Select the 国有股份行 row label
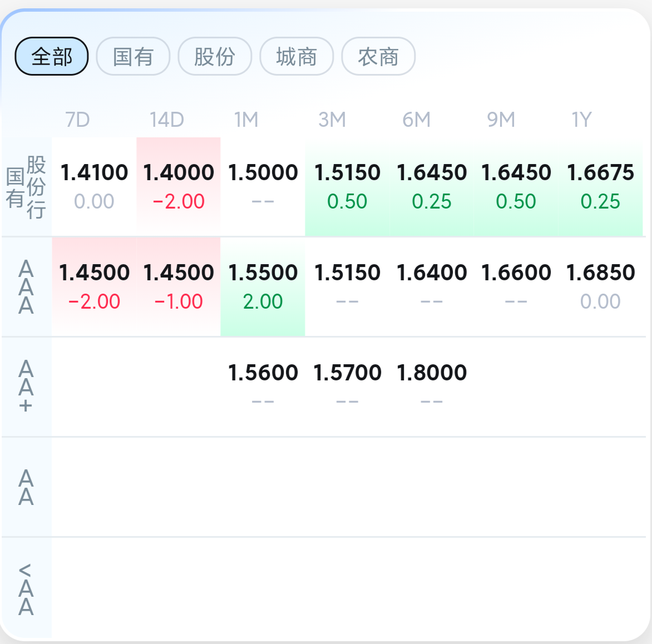Image resolution: width=652 pixels, height=644 pixels. (26, 187)
